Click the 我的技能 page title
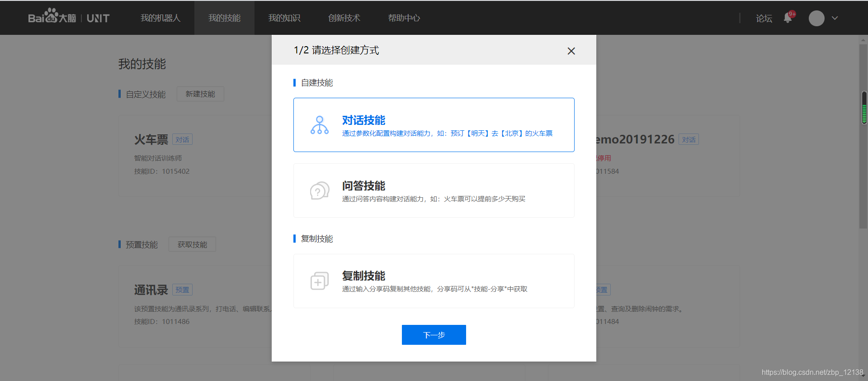 tap(142, 64)
